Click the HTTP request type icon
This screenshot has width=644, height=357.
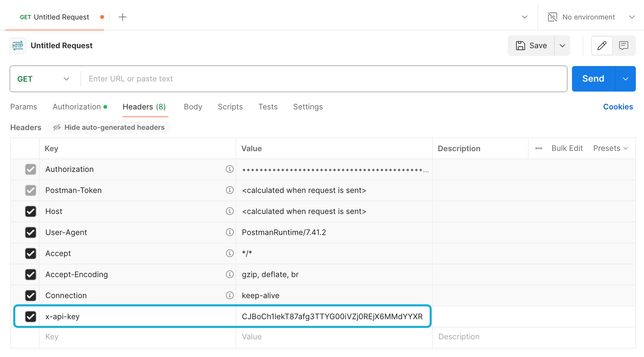coord(18,46)
